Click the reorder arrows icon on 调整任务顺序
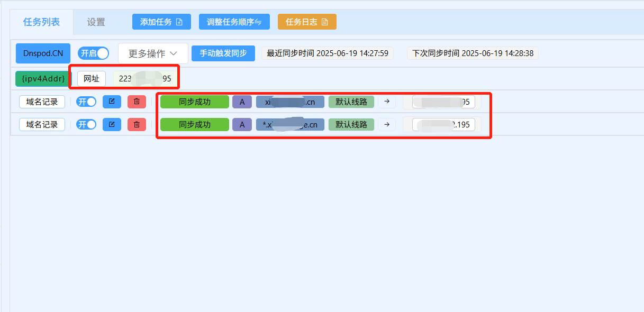 (x=261, y=22)
